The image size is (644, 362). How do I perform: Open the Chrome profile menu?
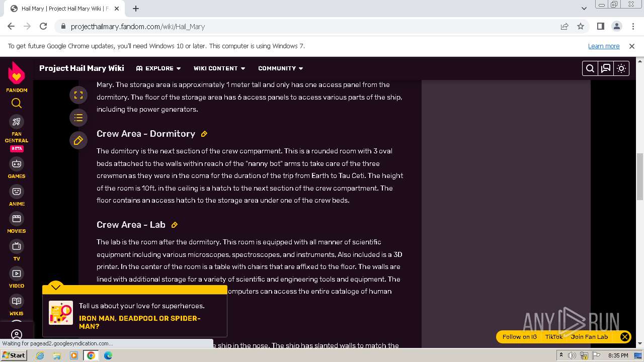[x=616, y=26]
